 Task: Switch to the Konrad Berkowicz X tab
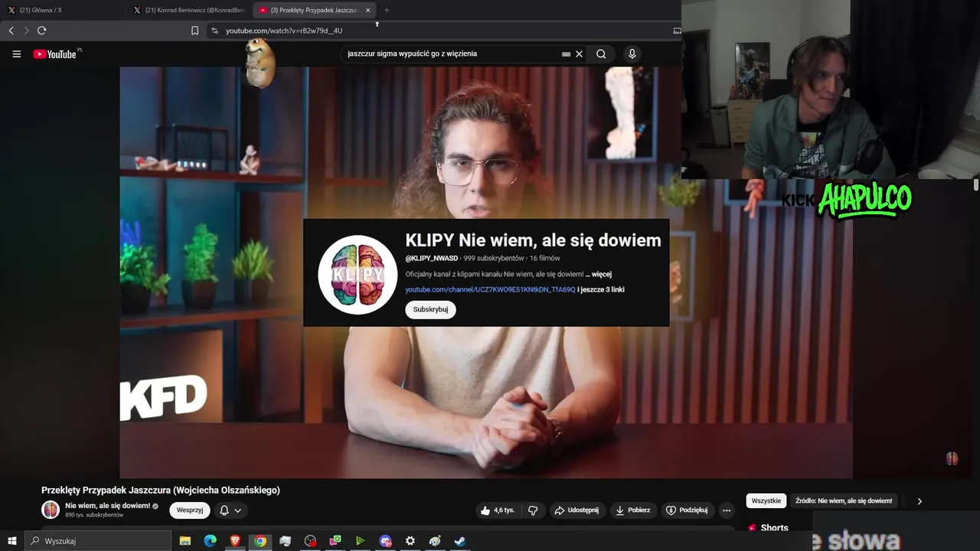(188, 10)
